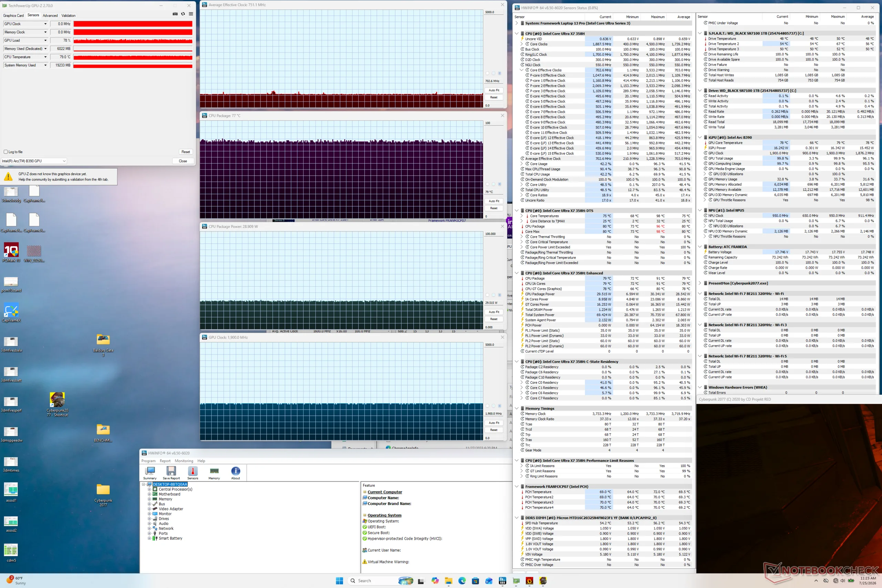
Task: Open the asssd1 desktop file
Action: (x=11, y=493)
